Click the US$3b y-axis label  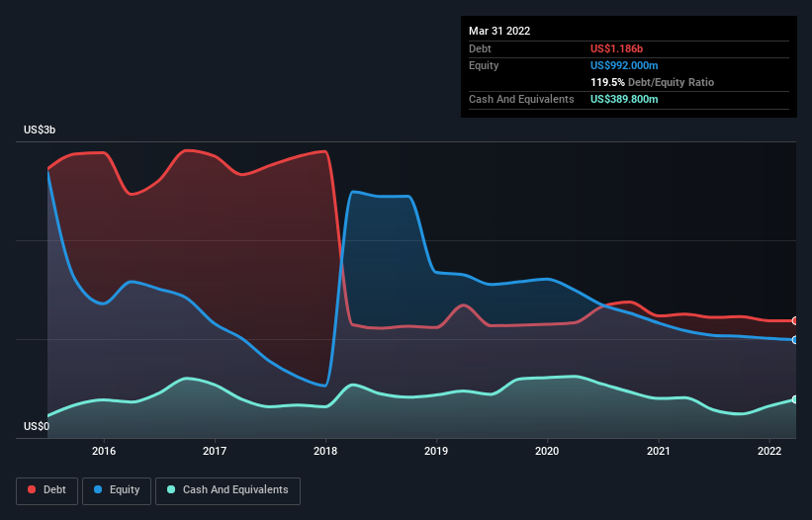[x=40, y=130]
